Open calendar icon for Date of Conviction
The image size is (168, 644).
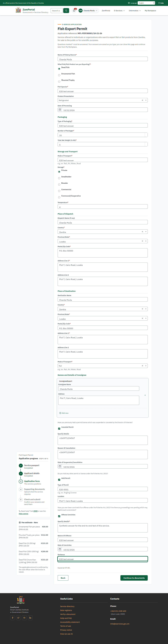[60, 549]
